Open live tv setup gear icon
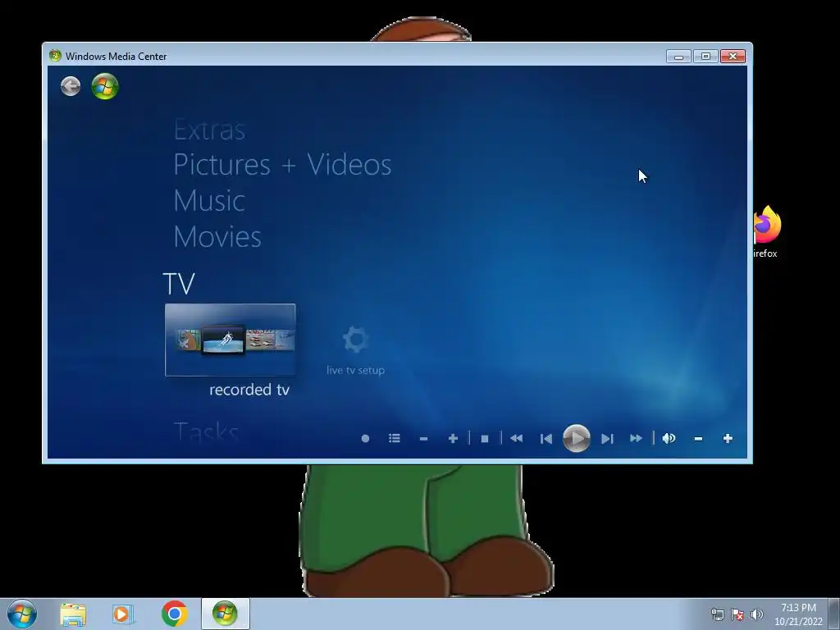This screenshot has width=840, height=630. tap(355, 340)
